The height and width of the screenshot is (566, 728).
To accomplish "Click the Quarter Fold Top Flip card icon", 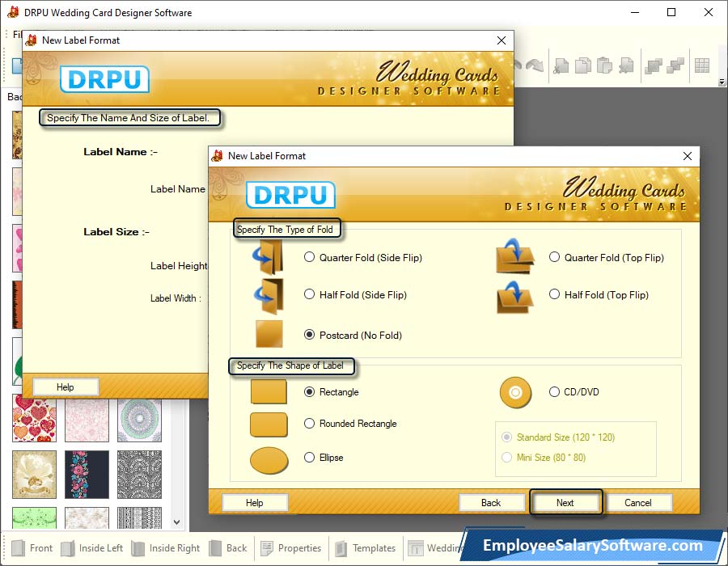I will click(x=514, y=256).
